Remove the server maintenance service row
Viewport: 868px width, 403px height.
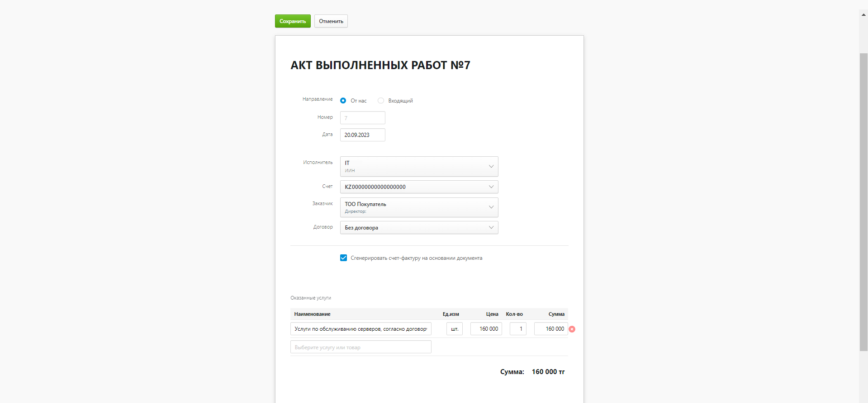(x=572, y=329)
